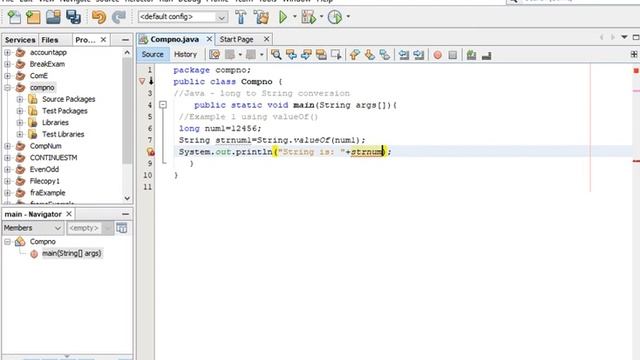The width and height of the screenshot is (640, 360).
Task: Shift the current line right
Action: 419,55
